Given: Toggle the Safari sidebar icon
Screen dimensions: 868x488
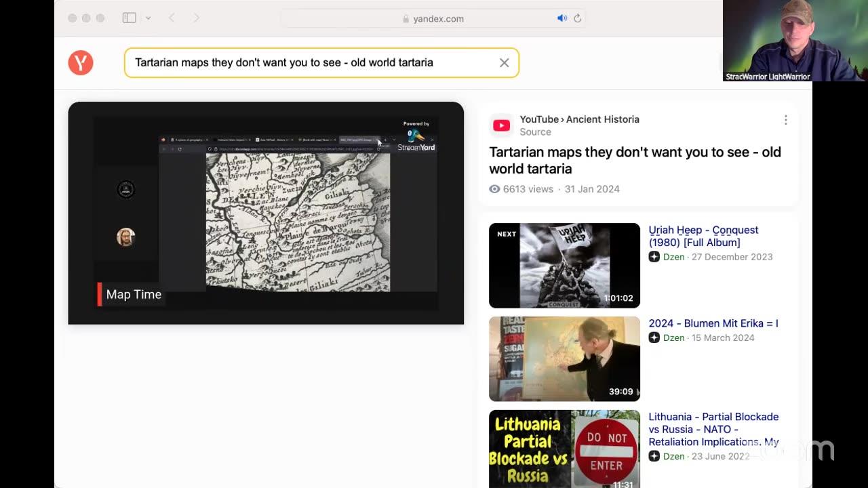Looking at the screenshot, I should point(129,18).
